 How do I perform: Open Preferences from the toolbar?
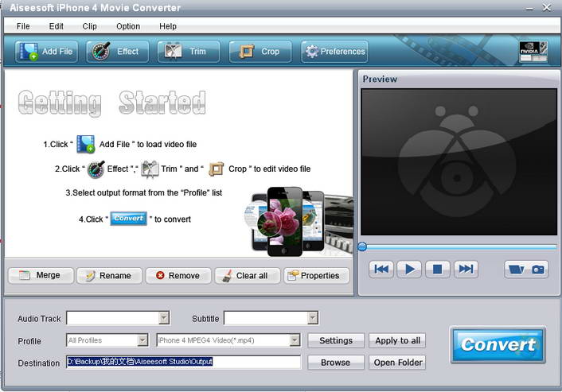point(335,52)
